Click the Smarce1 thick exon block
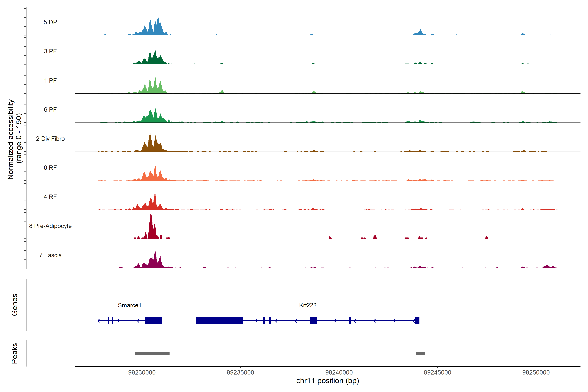This screenshot has height=392, width=588. (x=154, y=320)
